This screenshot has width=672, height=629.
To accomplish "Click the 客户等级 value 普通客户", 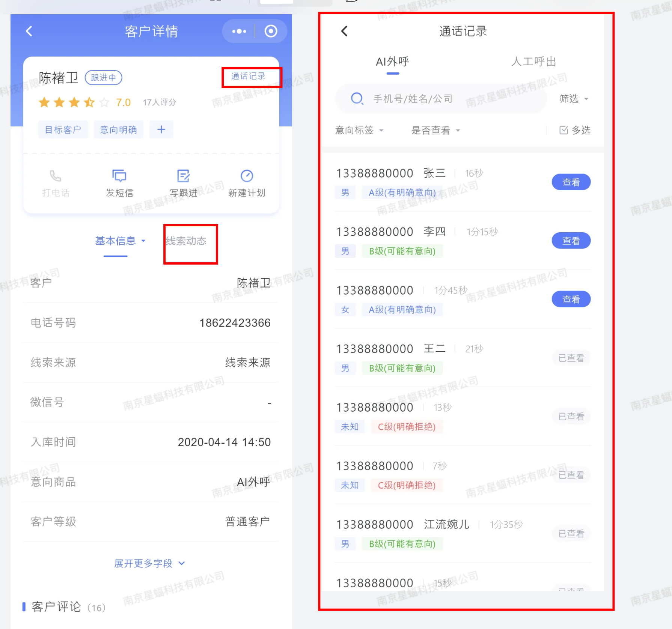I will point(247,522).
